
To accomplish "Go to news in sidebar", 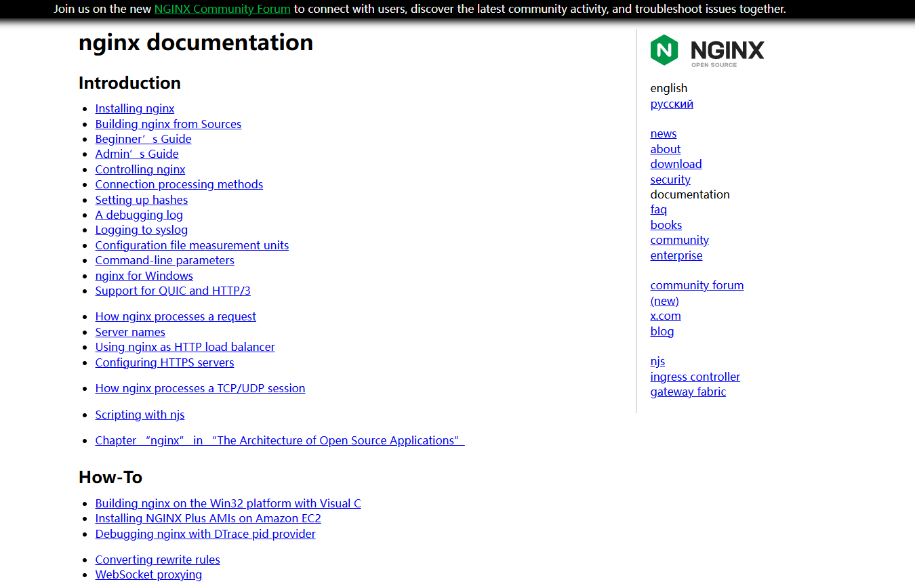I will pyautogui.click(x=664, y=133).
